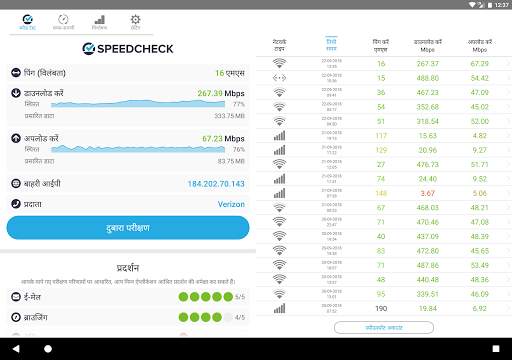Select the upload value 67.29
Viewport: 512px width, 360px height.
pyautogui.click(x=480, y=64)
